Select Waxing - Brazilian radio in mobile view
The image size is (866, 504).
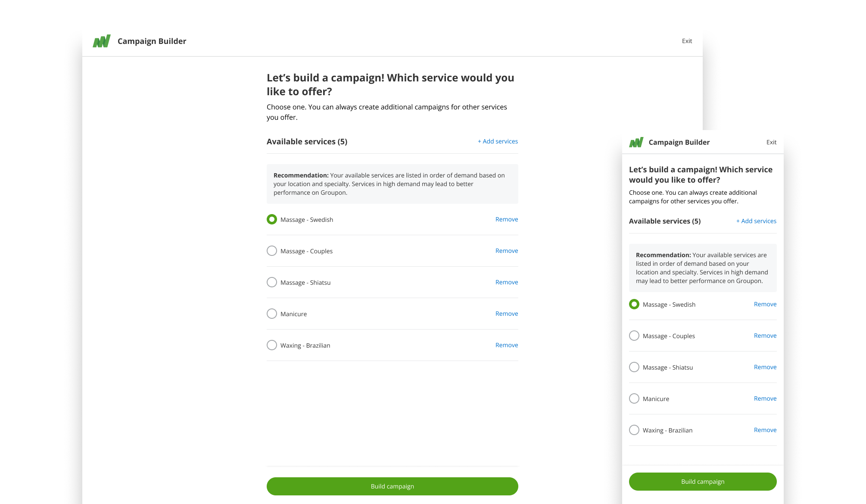pyautogui.click(x=634, y=430)
